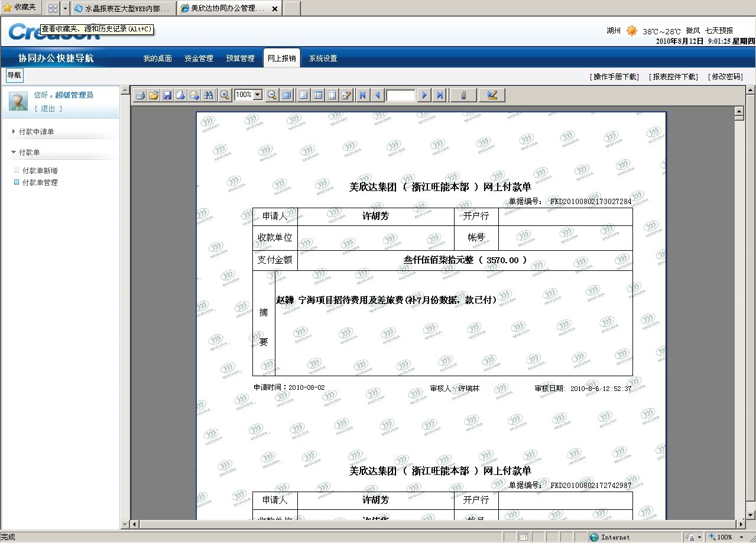Click the 七天预报 weather link
756x543 pixels.
tap(719, 31)
